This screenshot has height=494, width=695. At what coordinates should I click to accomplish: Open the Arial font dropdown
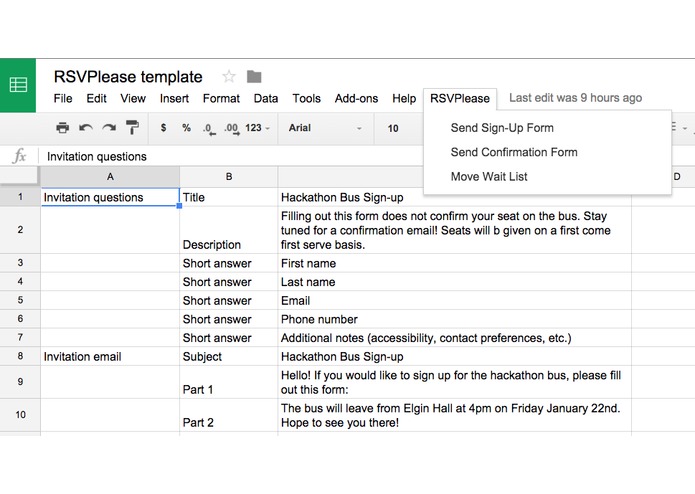(x=325, y=128)
